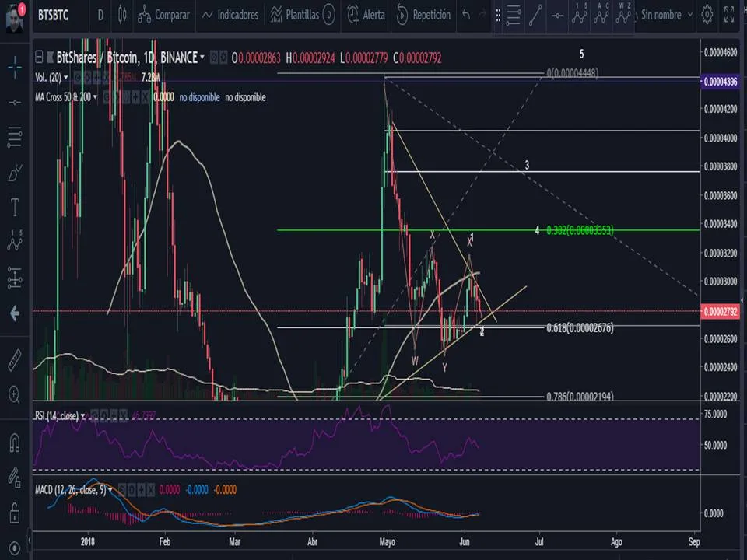Grab the favorites toolbar drag handle
747x560 pixels.
point(498,16)
